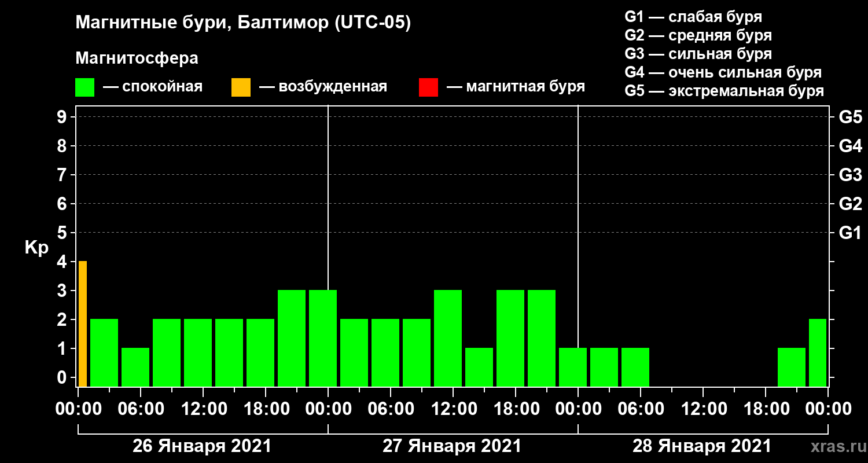Click the 'G2 — средняя буря' legend line

[x=698, y=35]
